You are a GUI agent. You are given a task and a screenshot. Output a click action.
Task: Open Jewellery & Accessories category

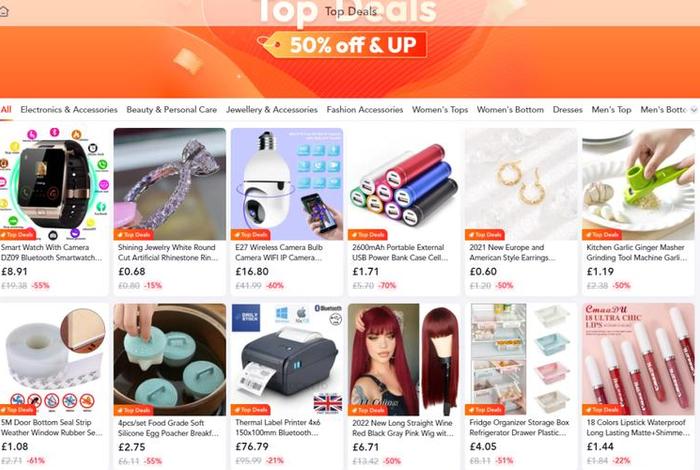[271, 110]
